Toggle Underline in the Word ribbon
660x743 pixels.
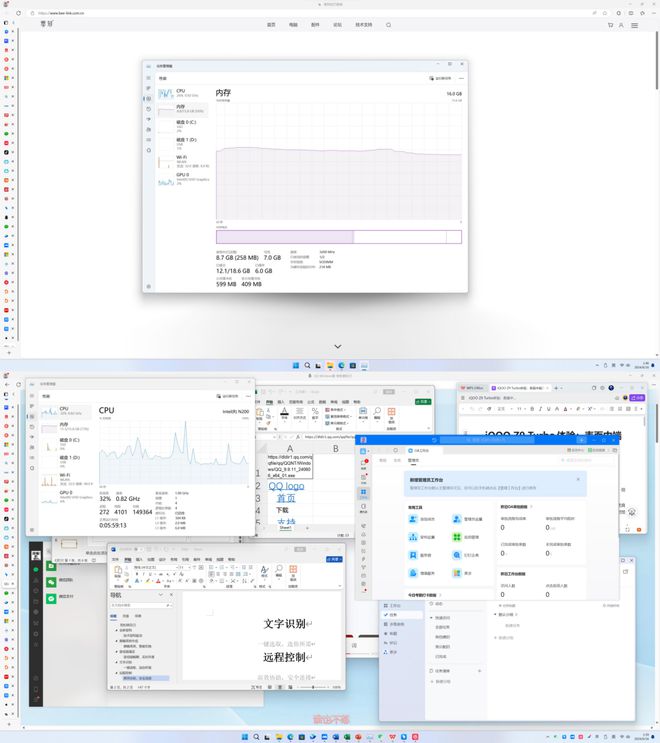[x=150, y=574]
